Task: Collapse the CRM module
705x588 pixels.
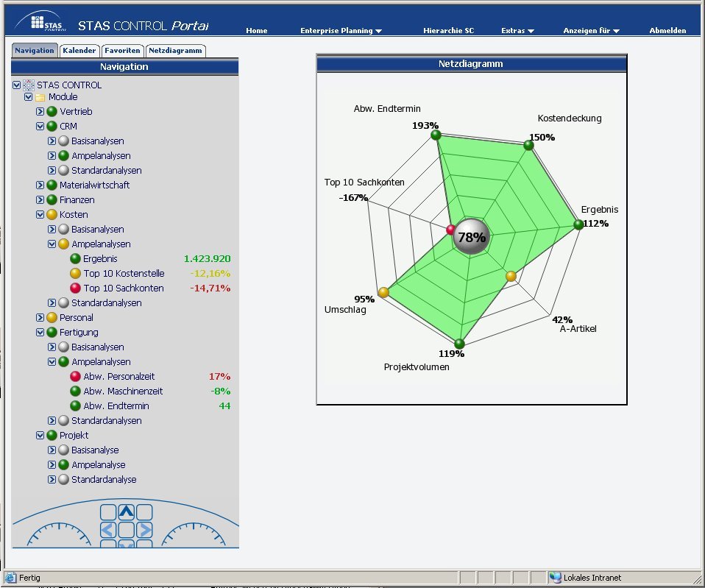Action: [40, 127]
